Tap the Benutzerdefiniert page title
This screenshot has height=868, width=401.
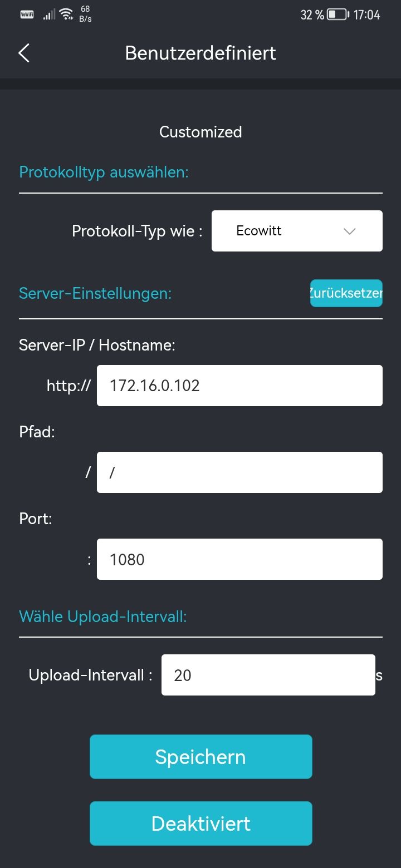[x=200, y=53]
